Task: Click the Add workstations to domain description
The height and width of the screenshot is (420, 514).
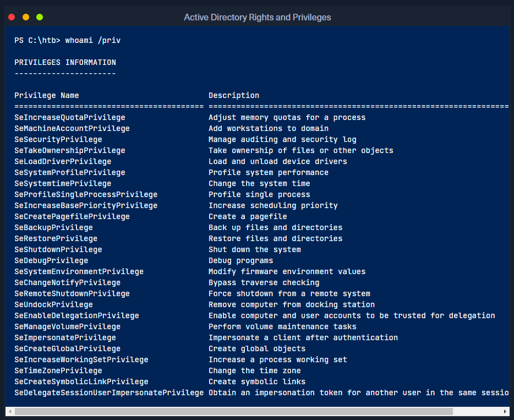Action: pos(269,128)
